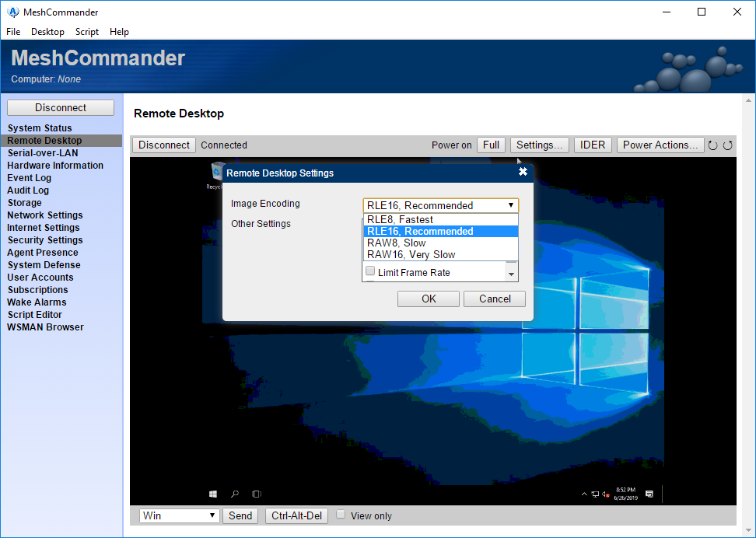Open Script Editor page
Image resolution: width=756 pixels, height=538 pixels.
tap(35, 315)
